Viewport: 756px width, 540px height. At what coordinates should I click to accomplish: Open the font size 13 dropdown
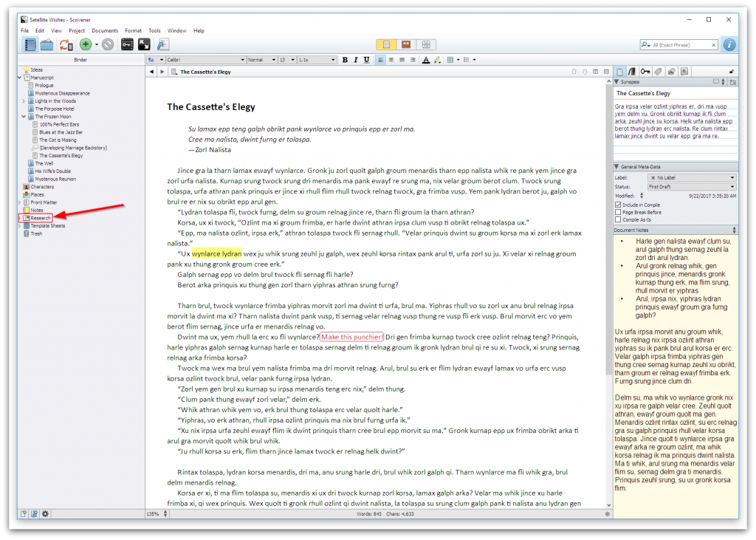click(x=287, y=60)
